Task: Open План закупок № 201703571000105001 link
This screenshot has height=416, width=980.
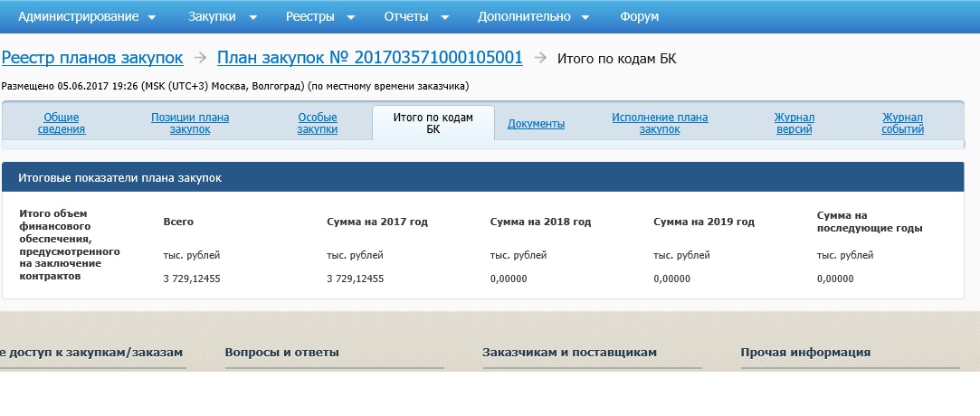Action: pyautogui.click(x=369, y=58)
